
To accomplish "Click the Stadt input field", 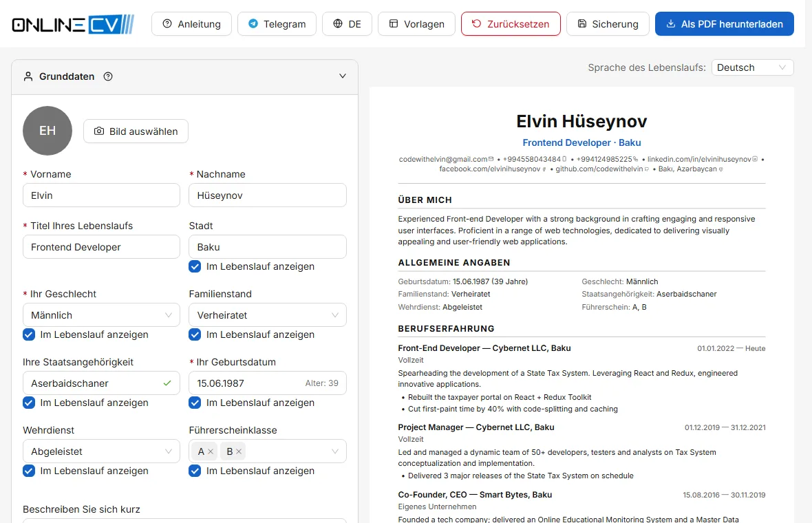I will pyautogui.click(x=268, y=247).
